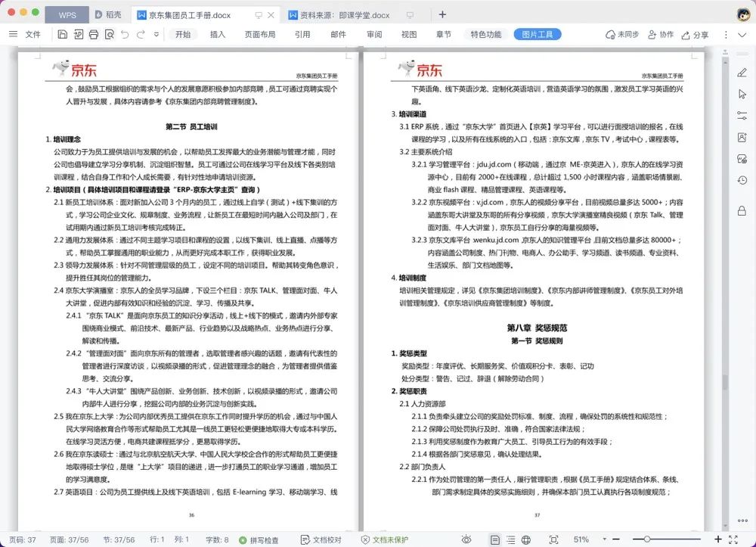Open the property sliders panel in sidebar
The width and height of the screenshot is (756, 547).
tap(742, 116)
